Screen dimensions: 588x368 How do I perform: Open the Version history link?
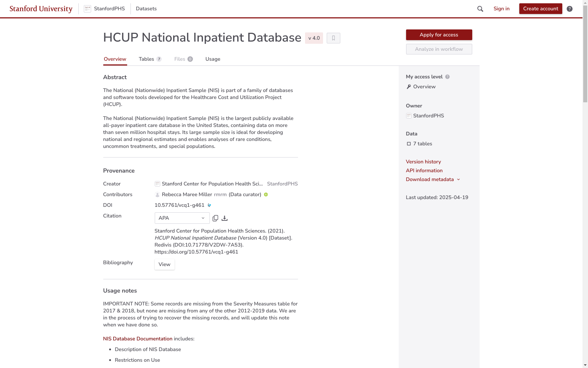pyautogui.click(x=423, y=162)
